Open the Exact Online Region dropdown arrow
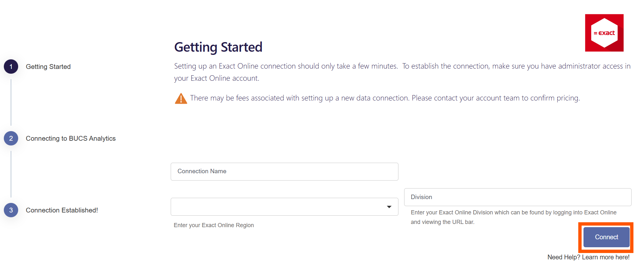Screen dimensions: 644x275 coord(389,207)
